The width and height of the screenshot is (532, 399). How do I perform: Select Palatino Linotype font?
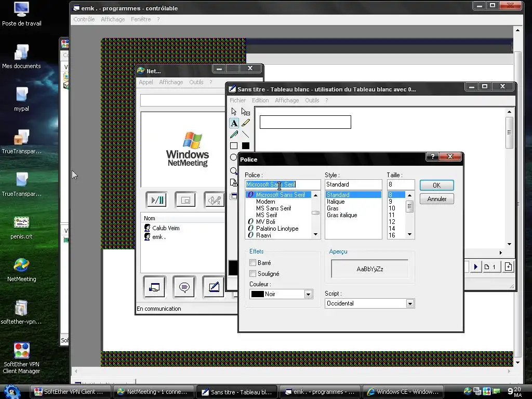point(277,229)
